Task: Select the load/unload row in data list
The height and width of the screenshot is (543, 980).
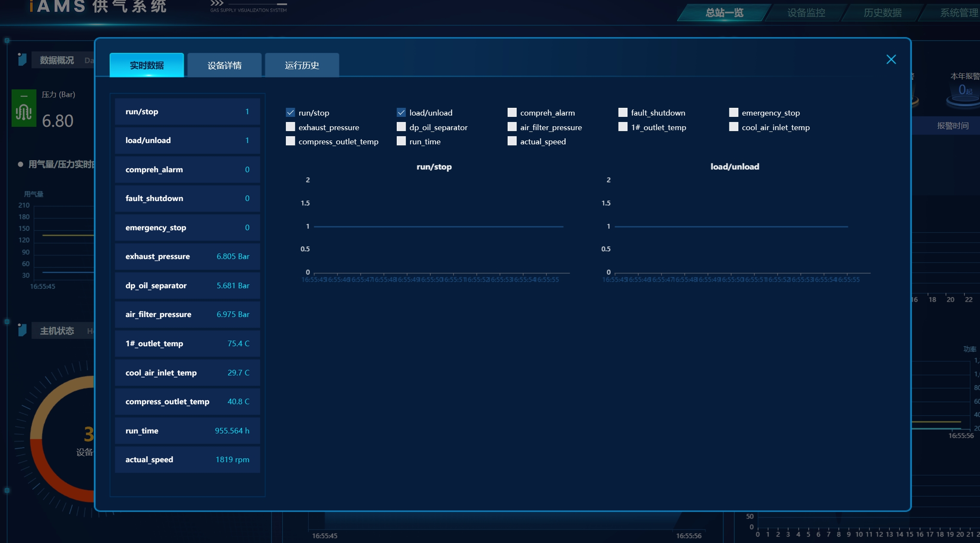Action: pyautogui.click(x=187, y=140)
